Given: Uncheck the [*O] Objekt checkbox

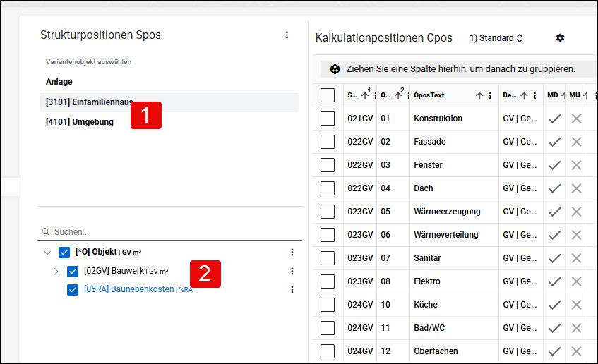Looking at the screenshot, I should point(64,253).
